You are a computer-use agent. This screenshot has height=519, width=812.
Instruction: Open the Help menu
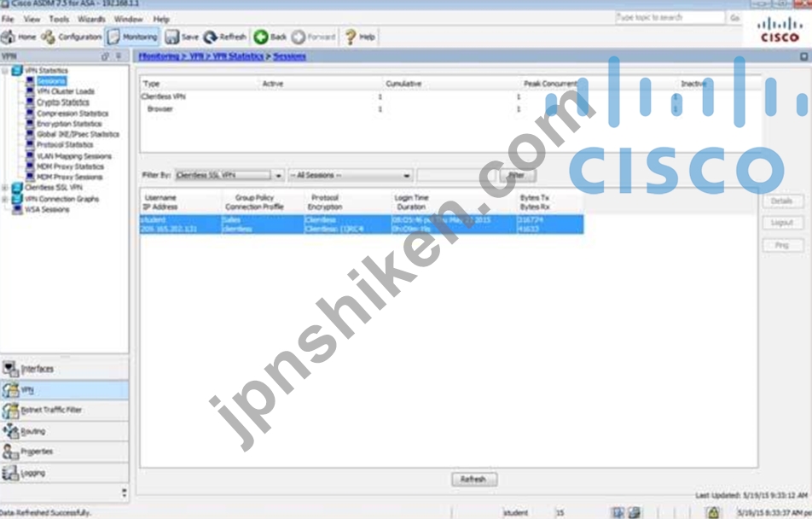click(161, 19)
